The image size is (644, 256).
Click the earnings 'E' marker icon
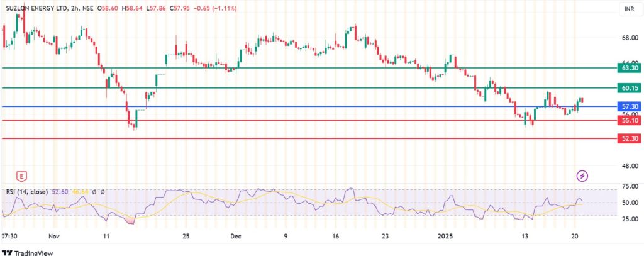pyautogui.click(x=23, y=175)
